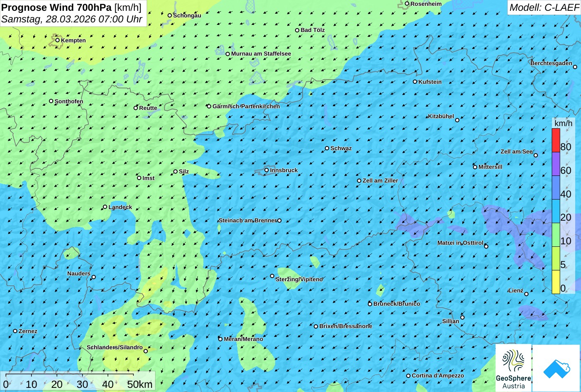Click the Kitzbühel marker circle
Viewport: 581px width, 392px height.
tap(457, 120)
